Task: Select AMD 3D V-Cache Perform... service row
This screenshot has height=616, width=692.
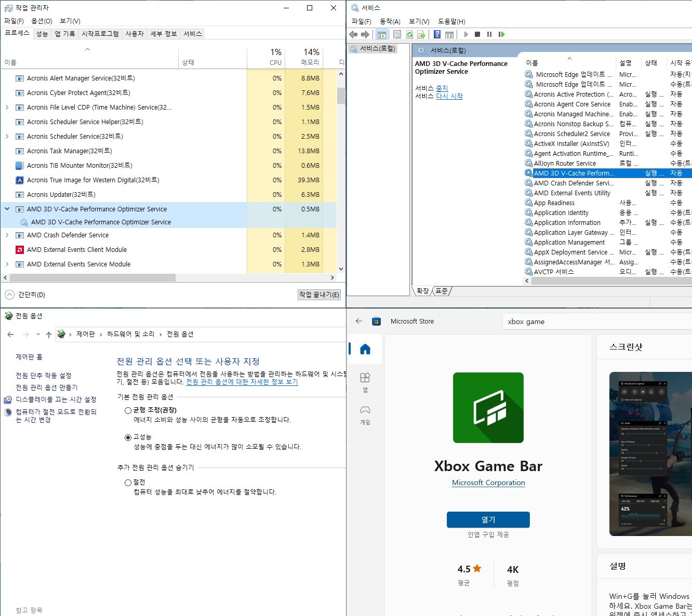Action: pos(608,173)
